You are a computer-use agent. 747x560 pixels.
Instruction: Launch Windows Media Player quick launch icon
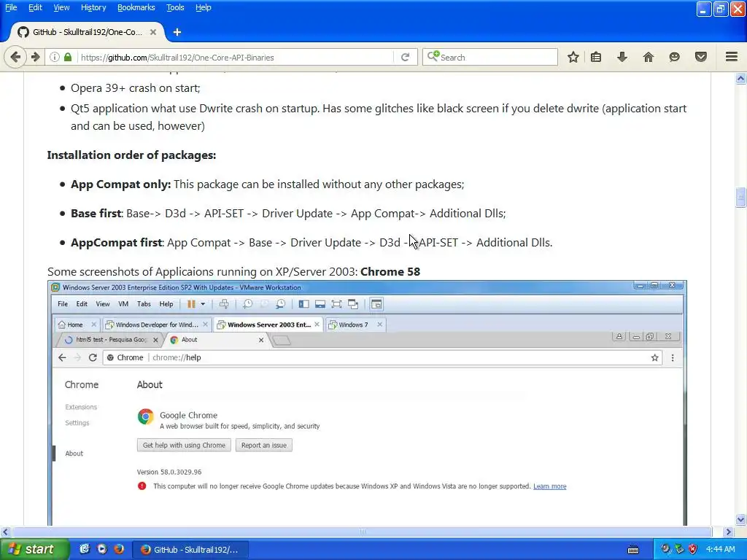(x=102, y=549)
